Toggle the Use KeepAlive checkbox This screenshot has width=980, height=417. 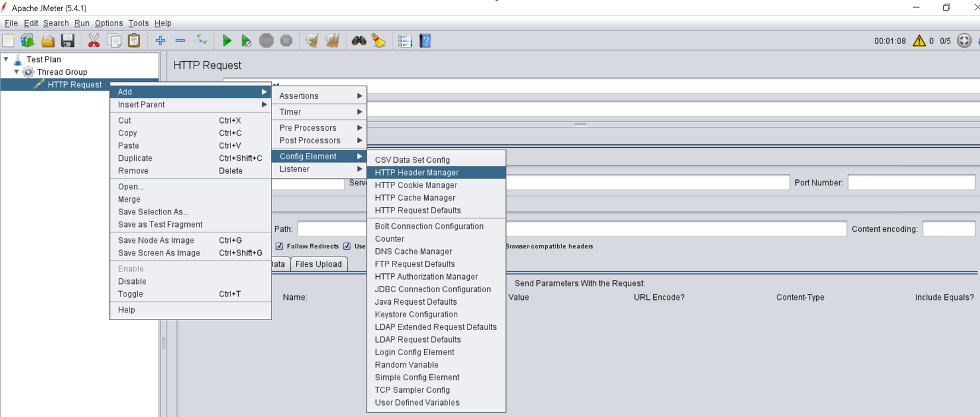347,246
